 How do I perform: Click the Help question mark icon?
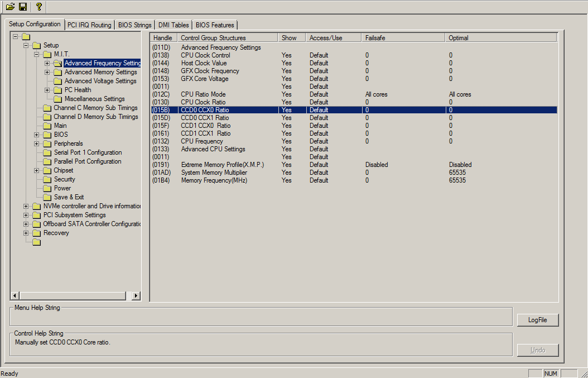coord(38,7)
